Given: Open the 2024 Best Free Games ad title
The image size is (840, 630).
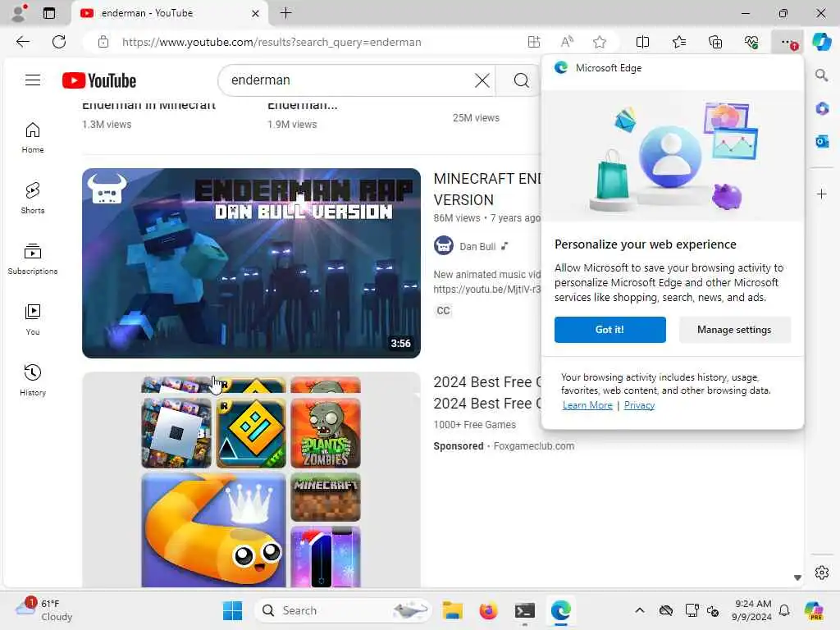Looking at the screenshot, I should 487,393.
